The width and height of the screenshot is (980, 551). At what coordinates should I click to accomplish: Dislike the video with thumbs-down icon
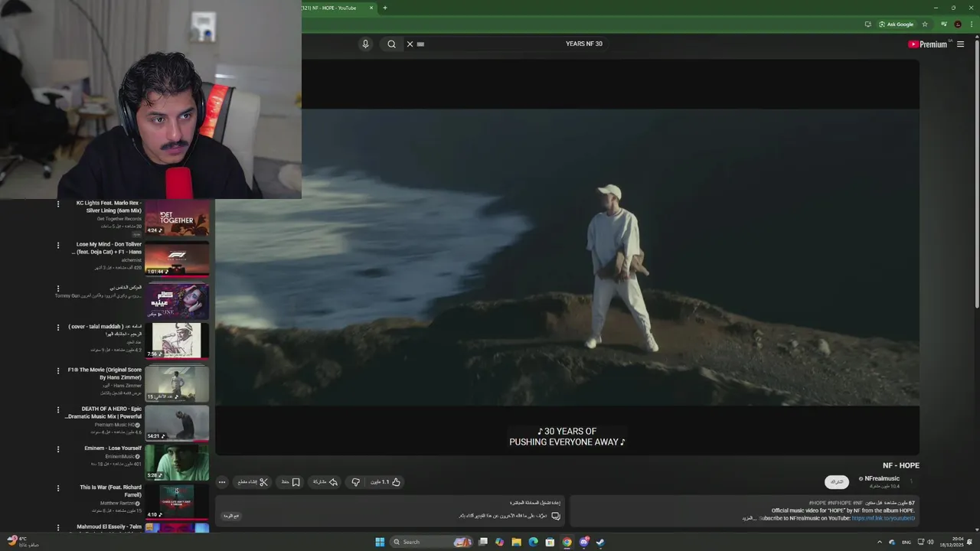tap(355, 482)
